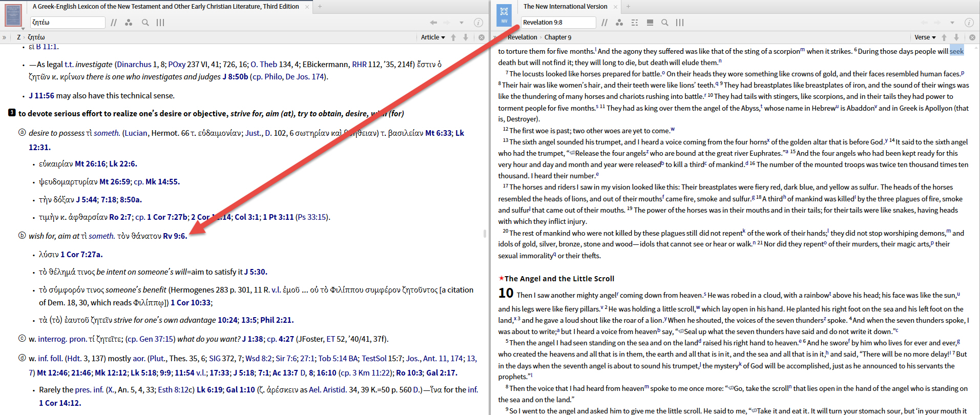Click the ζητέω reference input box
980x415 pixels.
pyautogui.click(x=68, y=23)
